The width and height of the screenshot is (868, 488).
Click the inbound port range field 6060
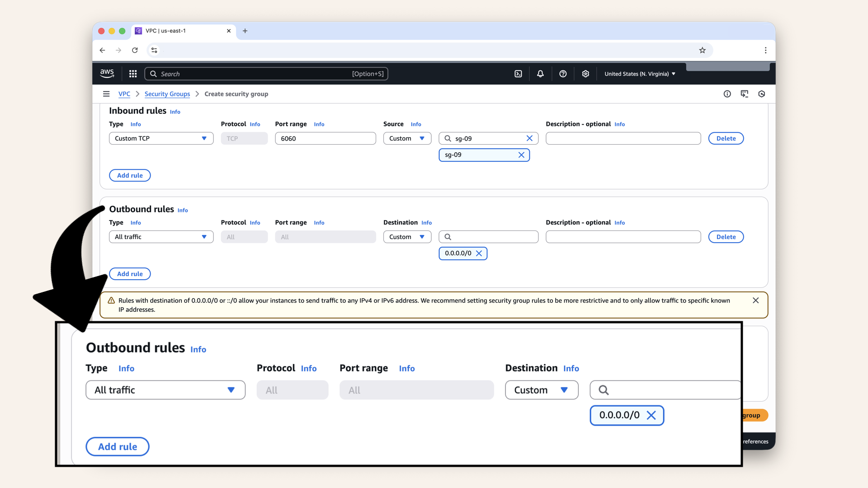(x=325, y=138)
